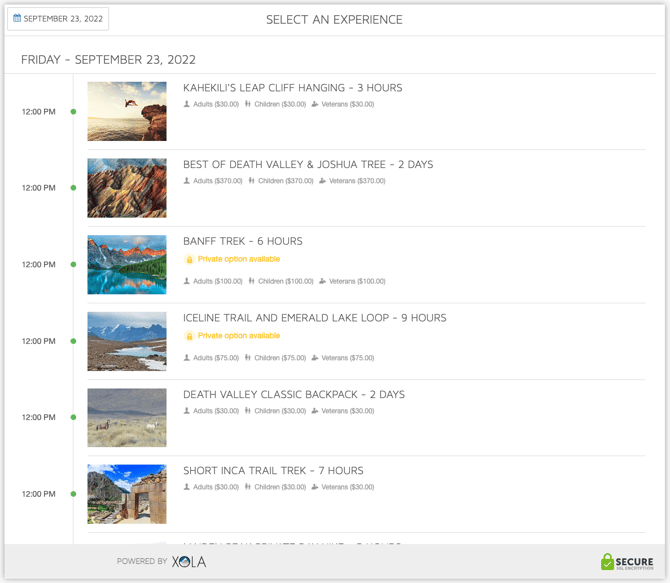Click Veterans ($370.00) price label
The image size is (670, 583).
click(357, 181)
